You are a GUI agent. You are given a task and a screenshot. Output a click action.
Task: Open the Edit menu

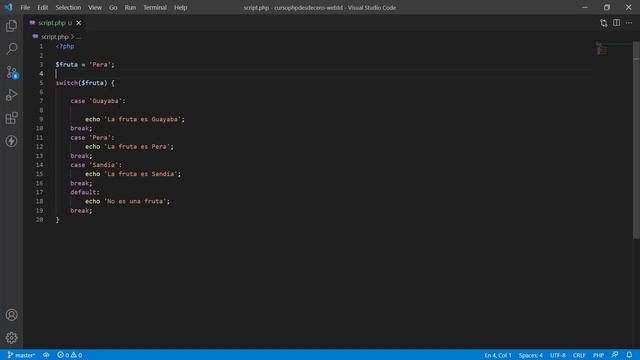tap(42, 7)
